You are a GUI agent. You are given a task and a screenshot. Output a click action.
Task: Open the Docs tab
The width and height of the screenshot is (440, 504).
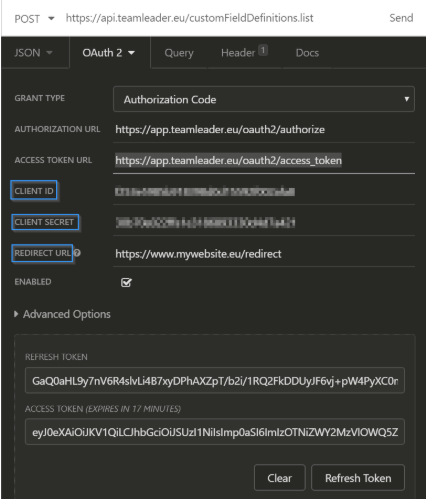pos(307,53)
